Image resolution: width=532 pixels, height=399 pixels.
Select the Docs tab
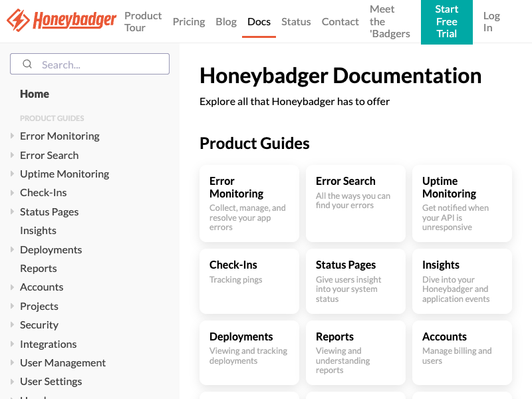coord(259,22)
